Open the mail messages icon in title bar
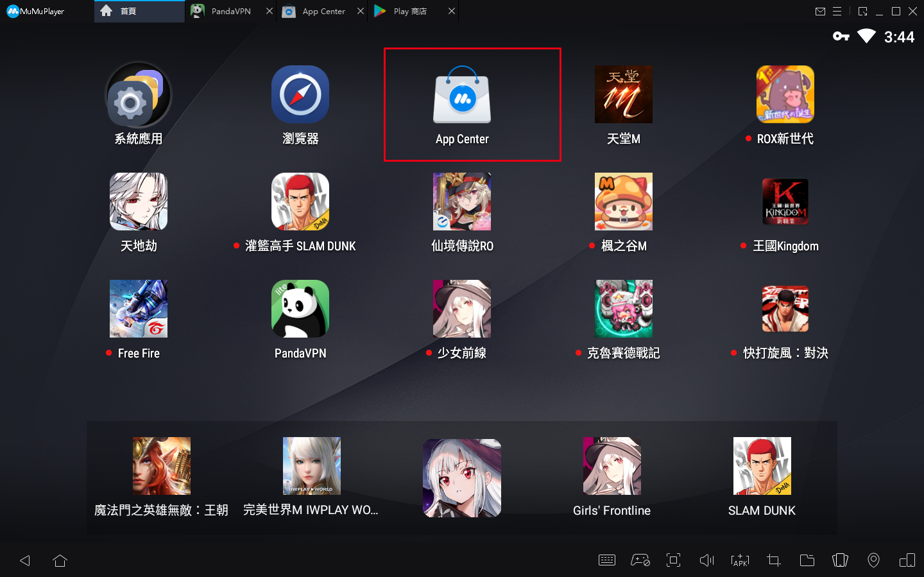 820,12
